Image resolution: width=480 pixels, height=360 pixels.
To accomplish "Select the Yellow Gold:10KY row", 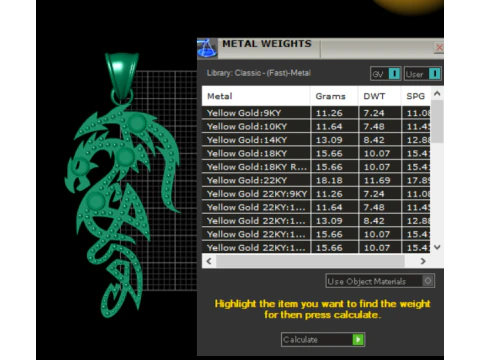I will (316, 127).
